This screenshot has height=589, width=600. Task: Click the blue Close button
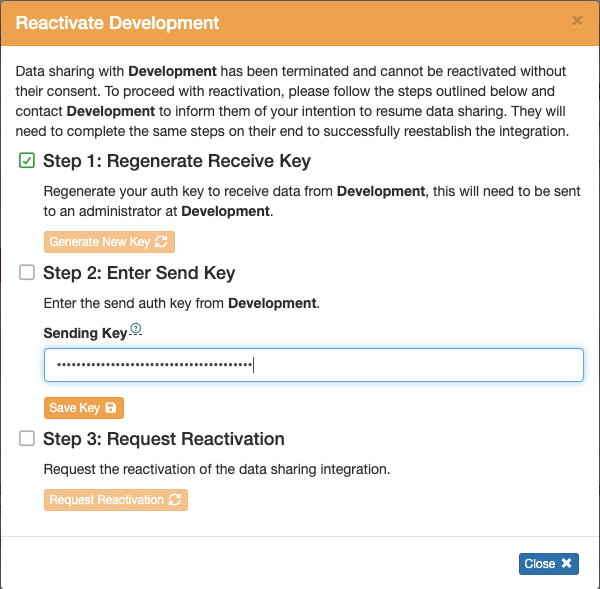pos(548,564)
